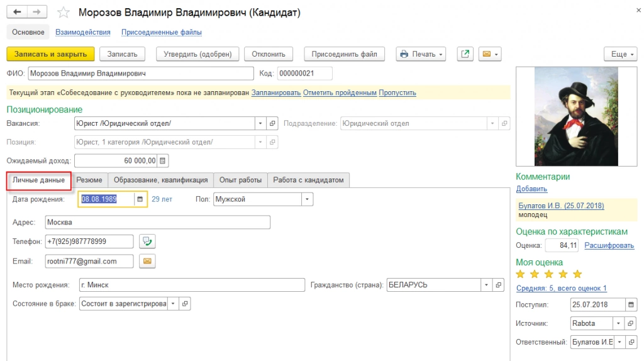Go back using the left arrow
The height and width of the screenshot is (361, 644).
(x=17, y=12)
